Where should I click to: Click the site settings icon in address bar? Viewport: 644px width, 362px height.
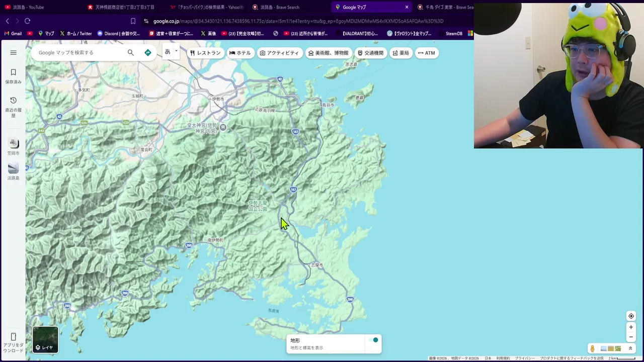(x=146, y=21)
